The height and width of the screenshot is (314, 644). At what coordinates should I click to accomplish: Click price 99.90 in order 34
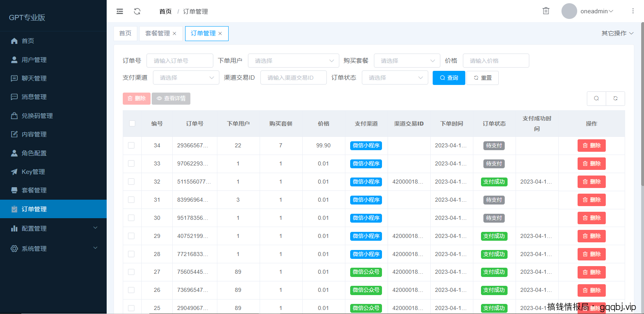coord(323,145)
